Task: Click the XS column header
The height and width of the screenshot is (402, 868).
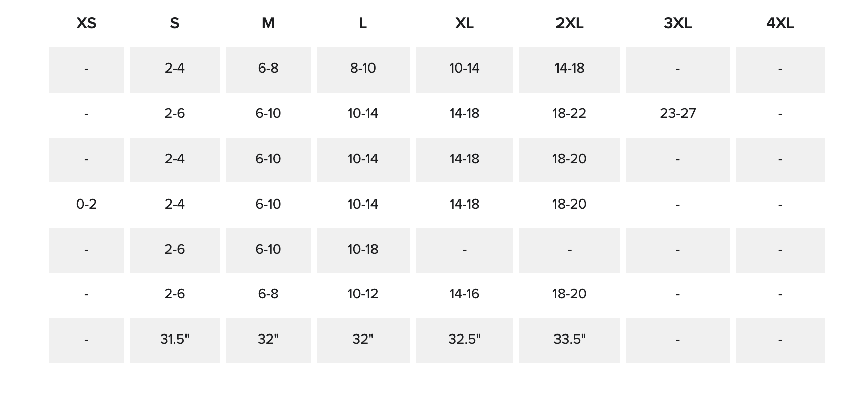Action: 86,23
